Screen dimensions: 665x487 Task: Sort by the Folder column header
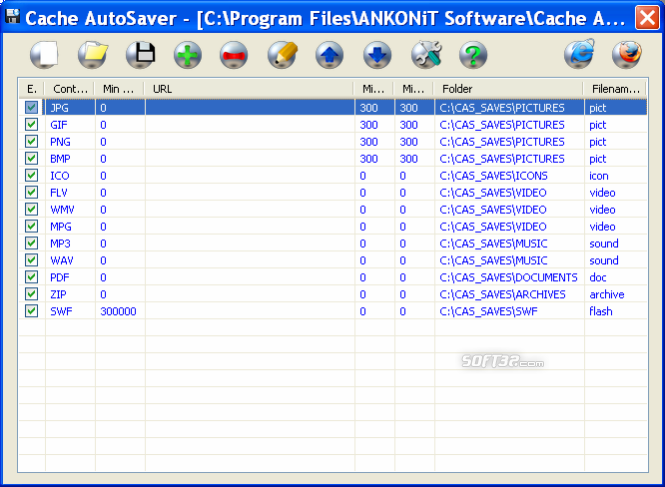[509, 89]
